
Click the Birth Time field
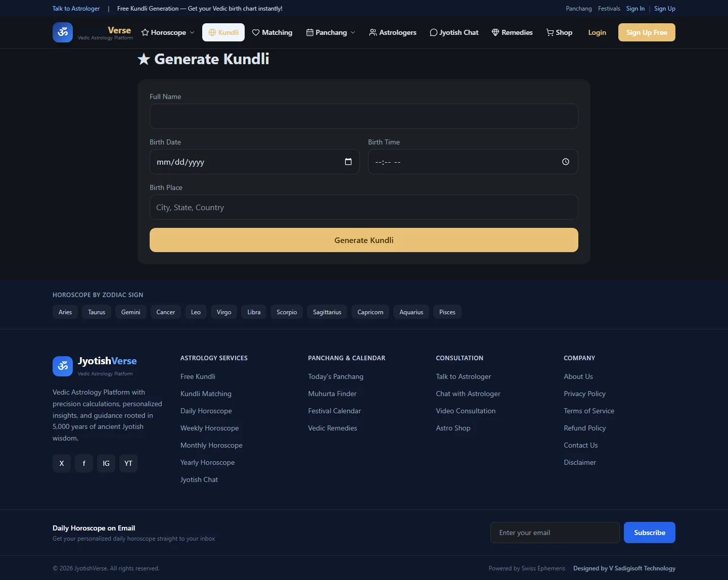coord(473,162)
